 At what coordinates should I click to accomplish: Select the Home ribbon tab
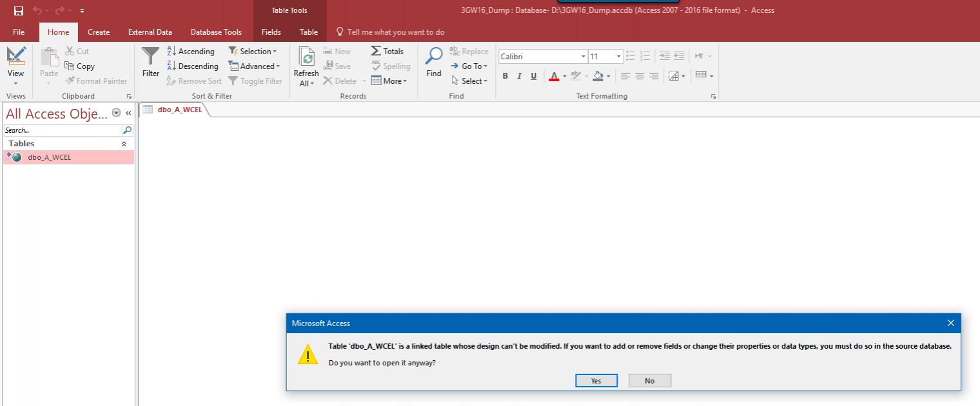pos(59,32)
